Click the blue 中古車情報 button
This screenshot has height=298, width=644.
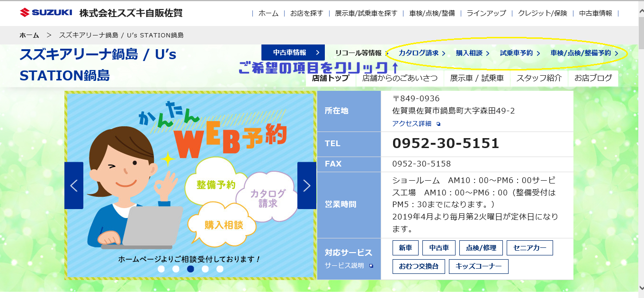[293, 53]
